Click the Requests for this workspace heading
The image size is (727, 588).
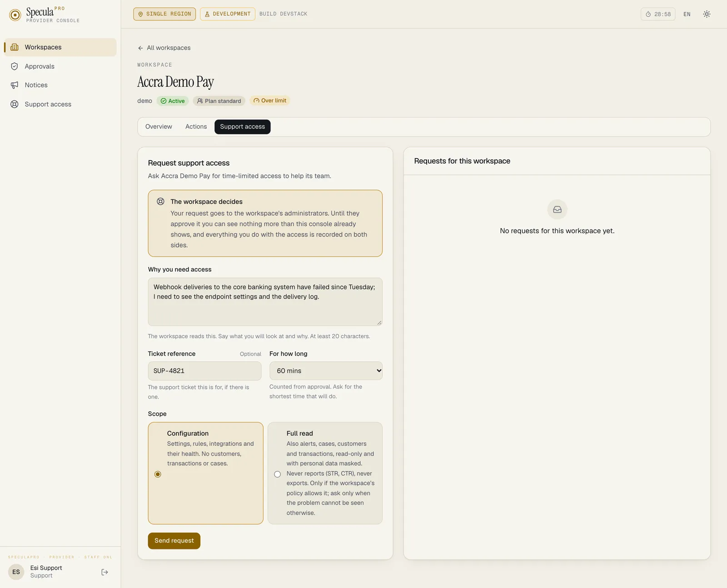(462, 161)
